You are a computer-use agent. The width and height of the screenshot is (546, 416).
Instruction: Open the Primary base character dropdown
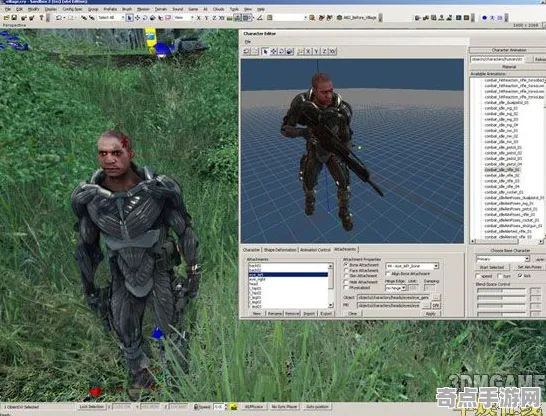527,259
